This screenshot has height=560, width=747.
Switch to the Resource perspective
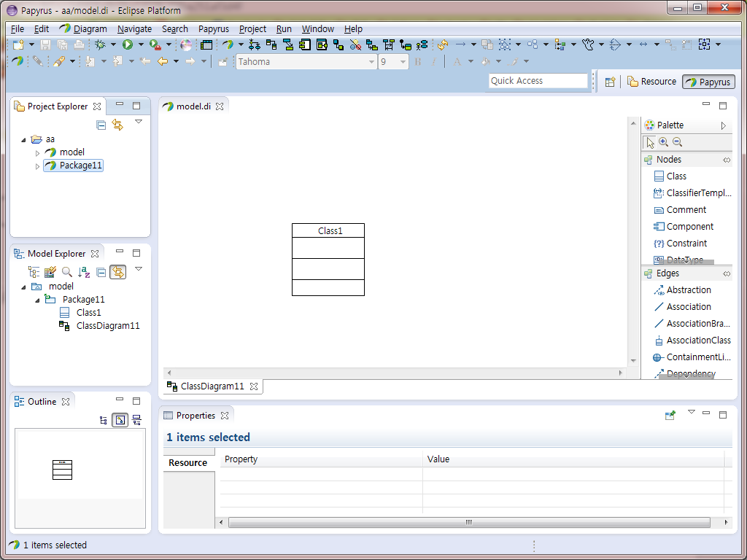tap(651, 82)
